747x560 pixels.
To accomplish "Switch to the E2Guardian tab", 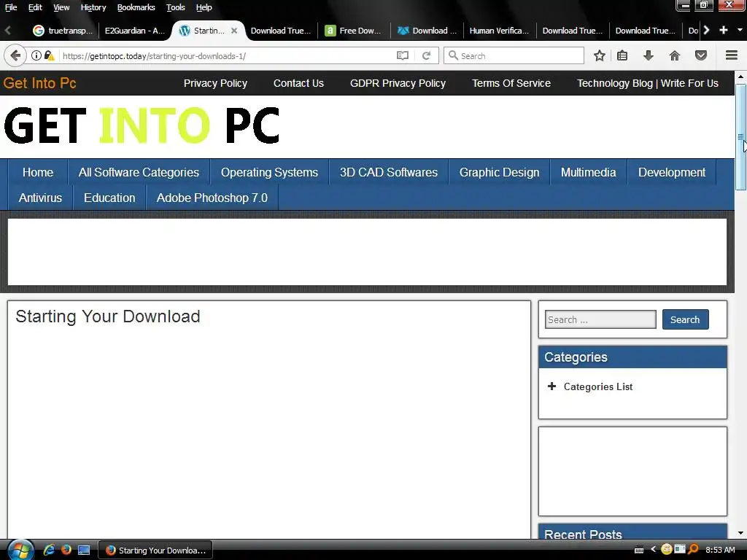I will tap(134, 31).
